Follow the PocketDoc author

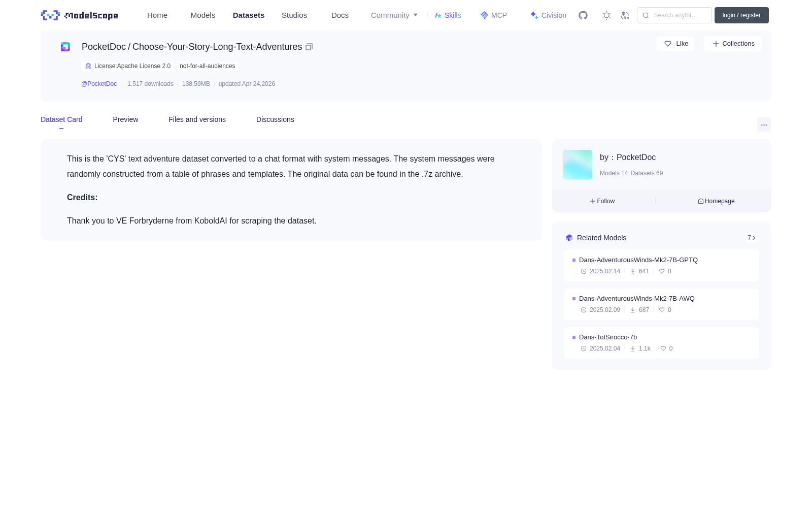[x=602, y=201]
